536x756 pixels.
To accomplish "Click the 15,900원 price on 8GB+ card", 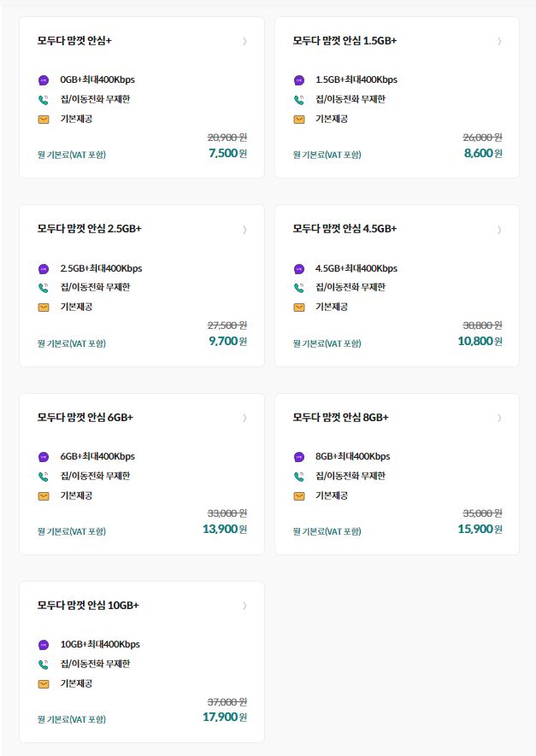I will (480, 529).
